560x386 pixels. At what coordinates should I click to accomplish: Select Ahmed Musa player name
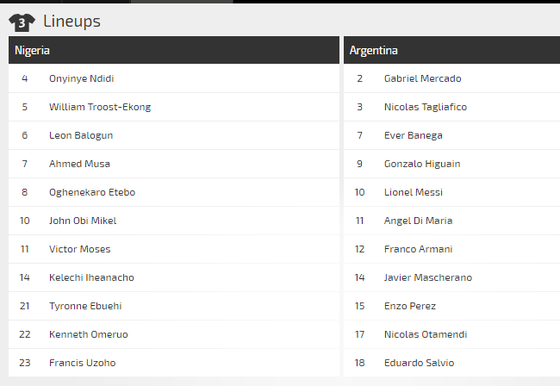[80, 164]
